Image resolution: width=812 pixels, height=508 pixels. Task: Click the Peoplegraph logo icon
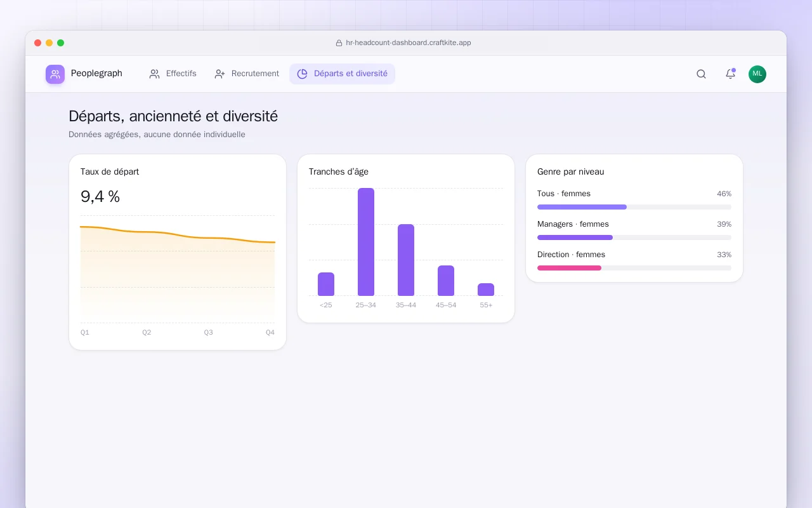pyautogui.click(x=55, y=74)
